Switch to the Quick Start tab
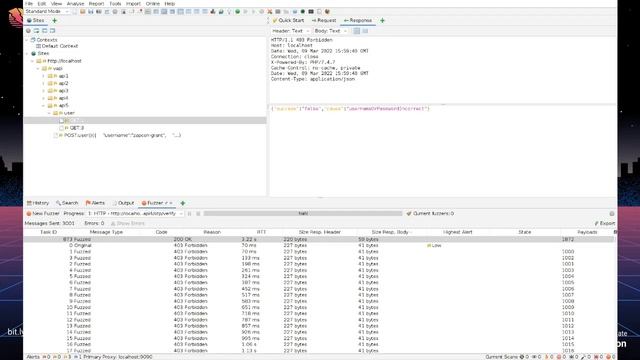Screen dimensions: 640x360 coord(288,20)
